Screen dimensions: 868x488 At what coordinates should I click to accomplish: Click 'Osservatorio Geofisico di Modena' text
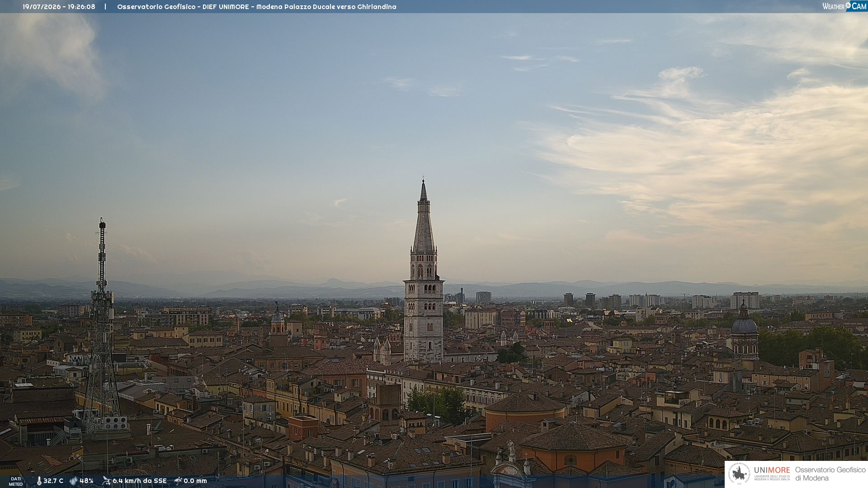[830, 474]
